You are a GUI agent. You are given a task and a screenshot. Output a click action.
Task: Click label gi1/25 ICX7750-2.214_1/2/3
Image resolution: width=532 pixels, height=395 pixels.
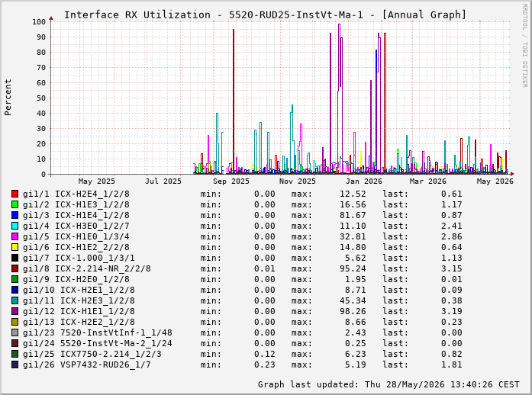(92, 354)
